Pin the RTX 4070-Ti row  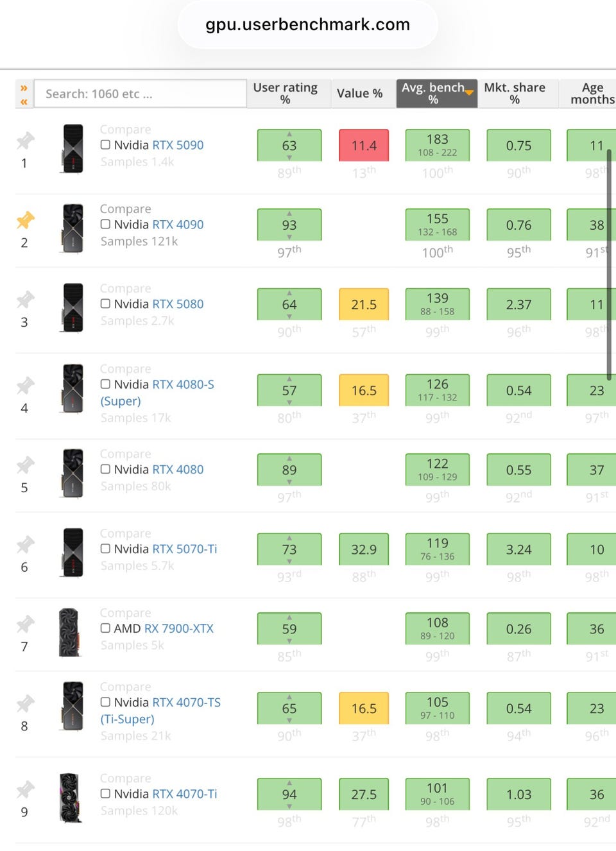point(25,789)
